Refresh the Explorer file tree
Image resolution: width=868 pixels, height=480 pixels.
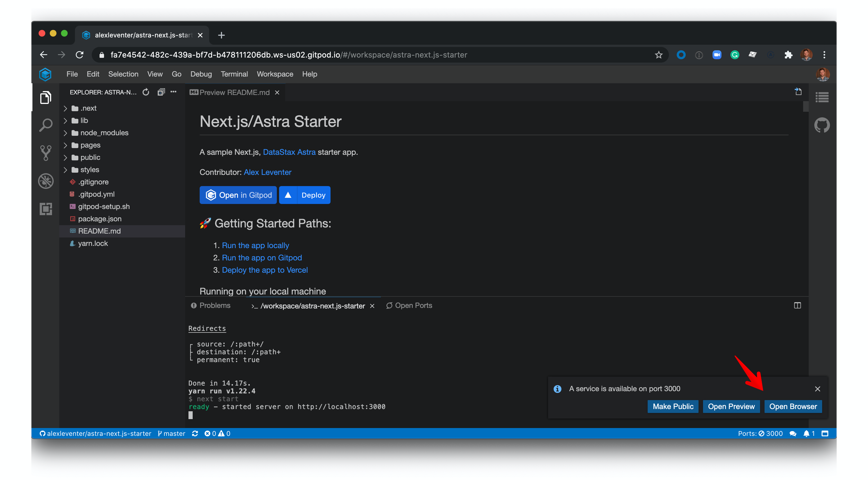tap(146, 92)
